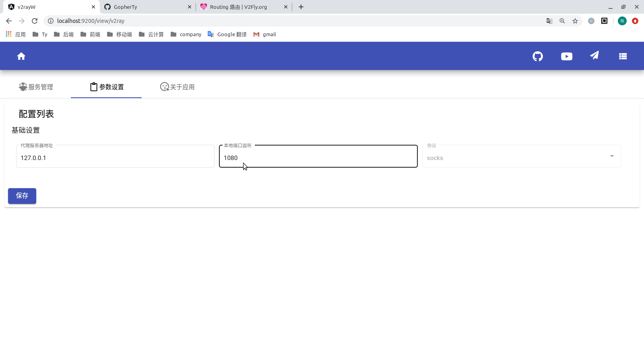The height and width of the screenshot is (351, 644).
Task: Click the zoom magnifier icon in the address bar
Action: click(562, 21)
